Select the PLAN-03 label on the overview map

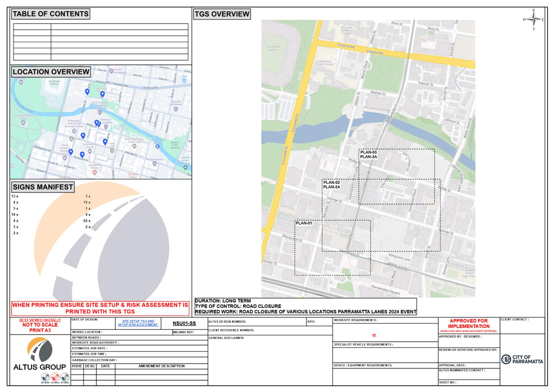368,152
